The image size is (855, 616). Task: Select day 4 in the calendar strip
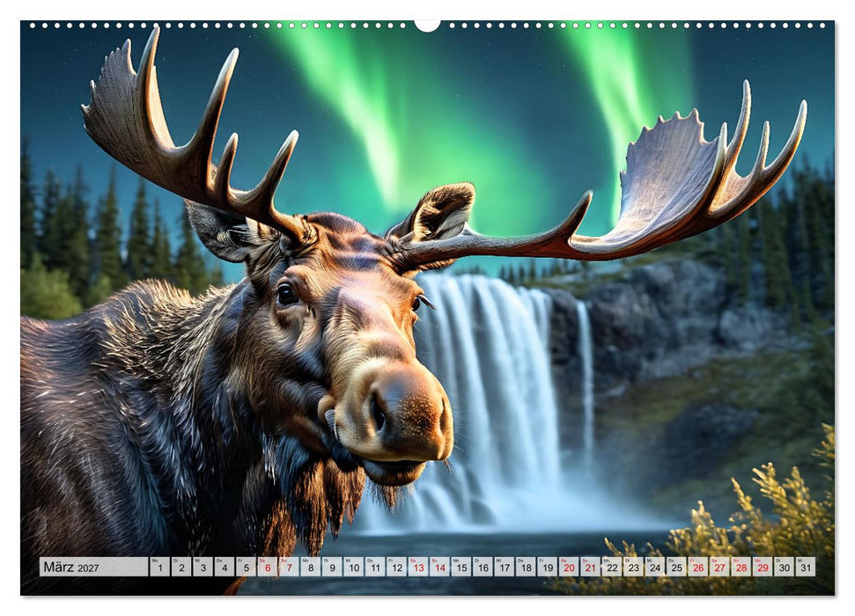click(x=225, y=567)
